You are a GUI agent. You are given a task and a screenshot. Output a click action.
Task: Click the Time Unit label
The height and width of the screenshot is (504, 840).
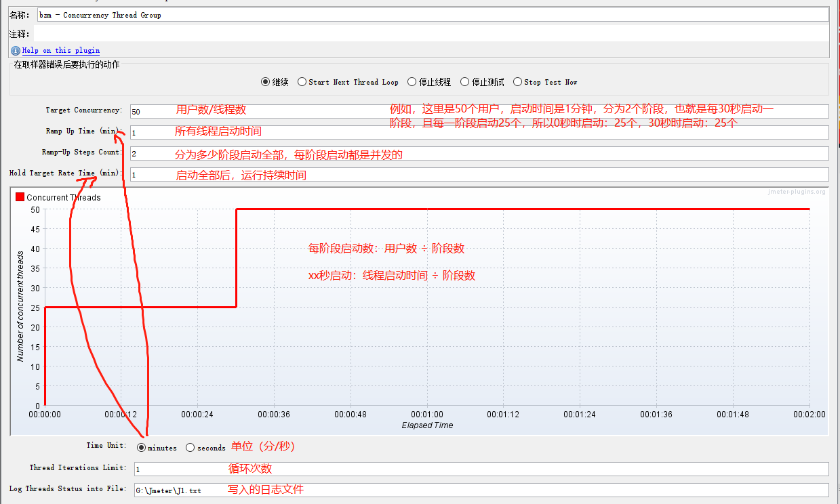pyautogui.click(x=106, y=446)
